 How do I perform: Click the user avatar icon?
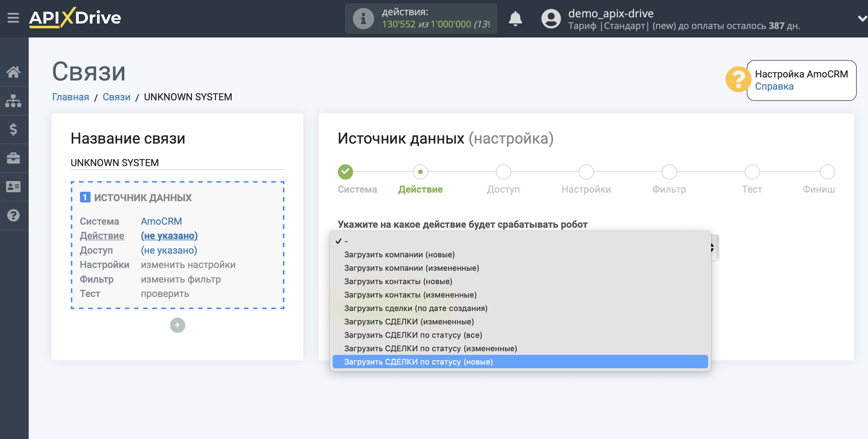coord(551,19)
